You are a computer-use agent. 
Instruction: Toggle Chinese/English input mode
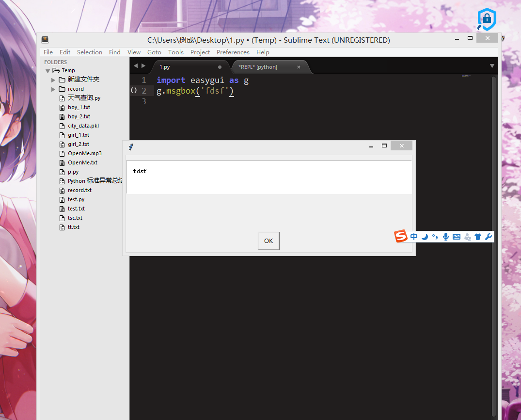(414, 237)
